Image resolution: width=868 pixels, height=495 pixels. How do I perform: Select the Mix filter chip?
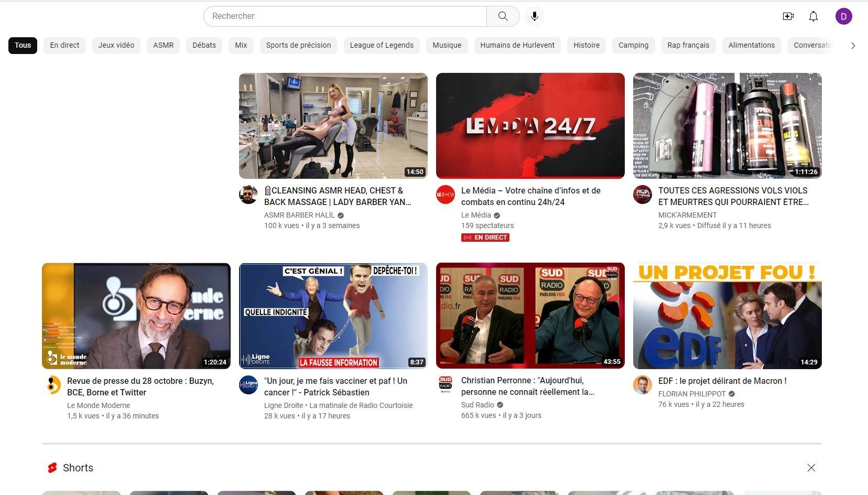[241, 45]
